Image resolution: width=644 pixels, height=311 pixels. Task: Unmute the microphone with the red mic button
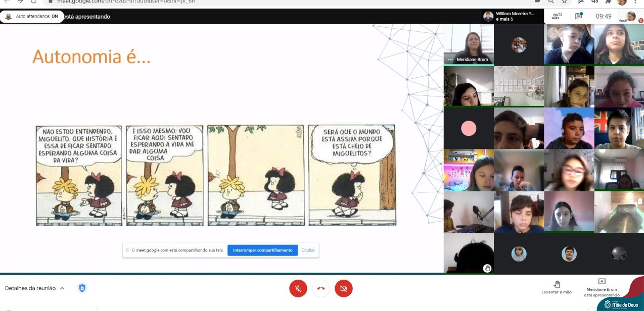298,288
